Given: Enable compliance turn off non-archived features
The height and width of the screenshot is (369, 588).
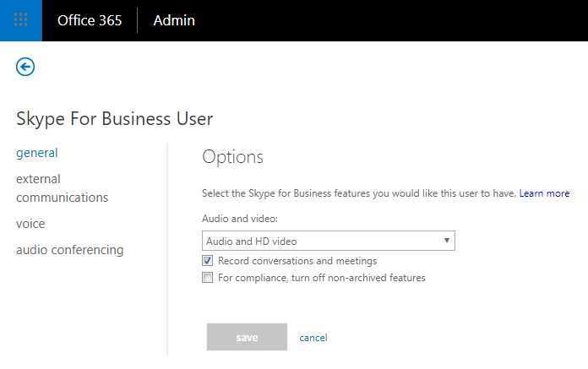Looking at the screenshot, I should click(x=207, y=278).
